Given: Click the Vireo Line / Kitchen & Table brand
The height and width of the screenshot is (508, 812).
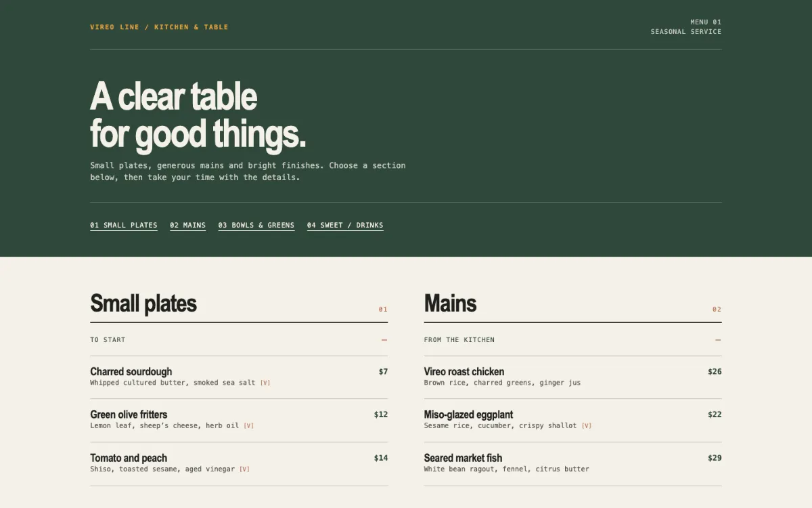Looking at the screenshot, I should pos(159,27).
